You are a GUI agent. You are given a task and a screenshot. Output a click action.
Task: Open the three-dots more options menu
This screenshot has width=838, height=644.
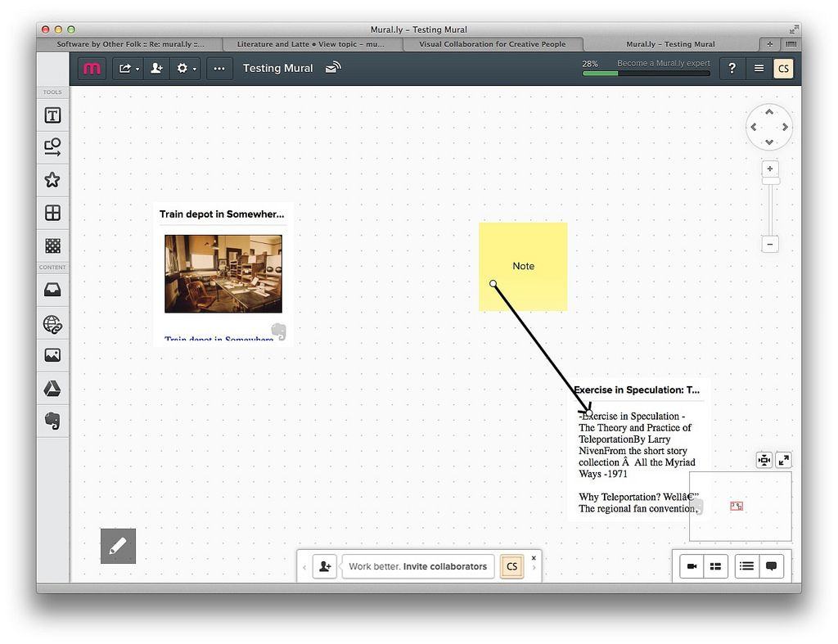pyautogui.click(x=219, y=69)
